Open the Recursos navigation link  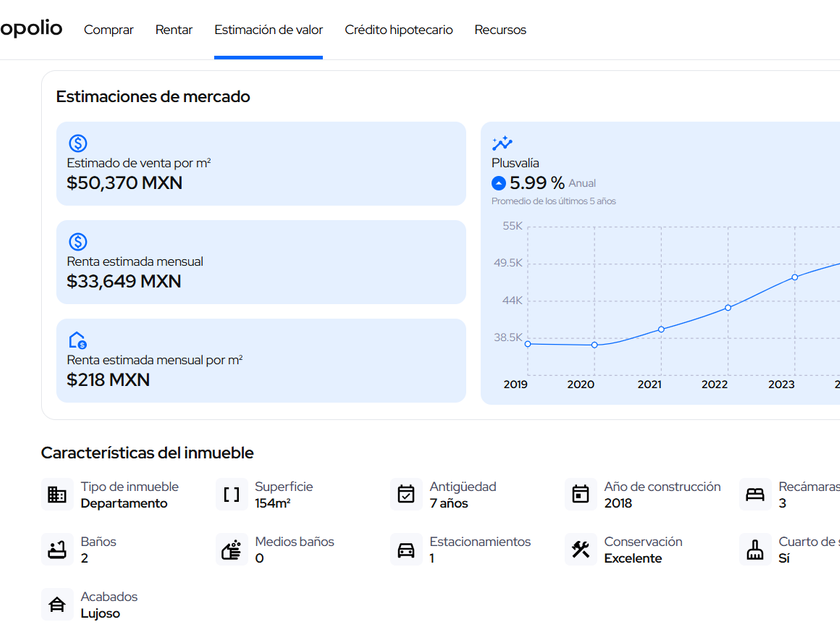[500, 30]
